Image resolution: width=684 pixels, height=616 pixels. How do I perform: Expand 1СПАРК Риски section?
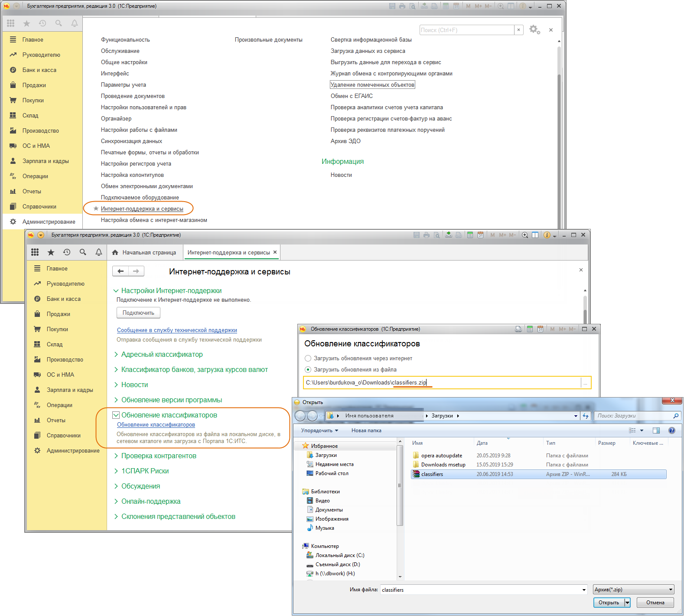pos(116,471)
